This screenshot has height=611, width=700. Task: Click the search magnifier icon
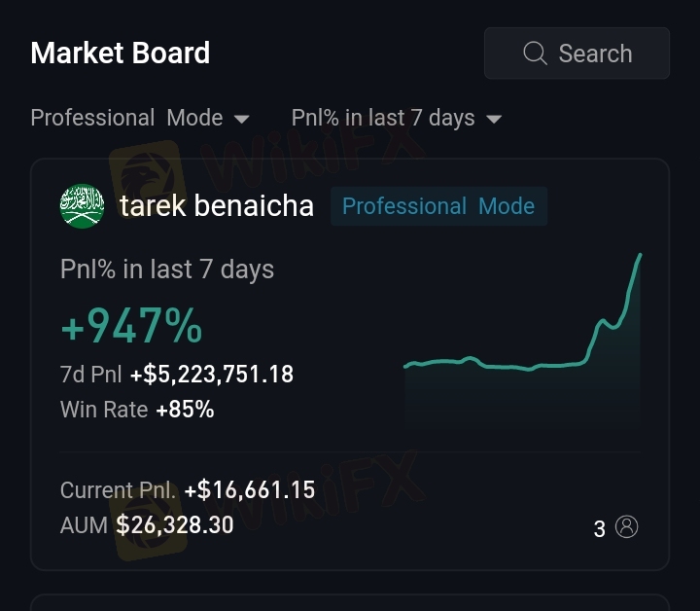(535, 54)
